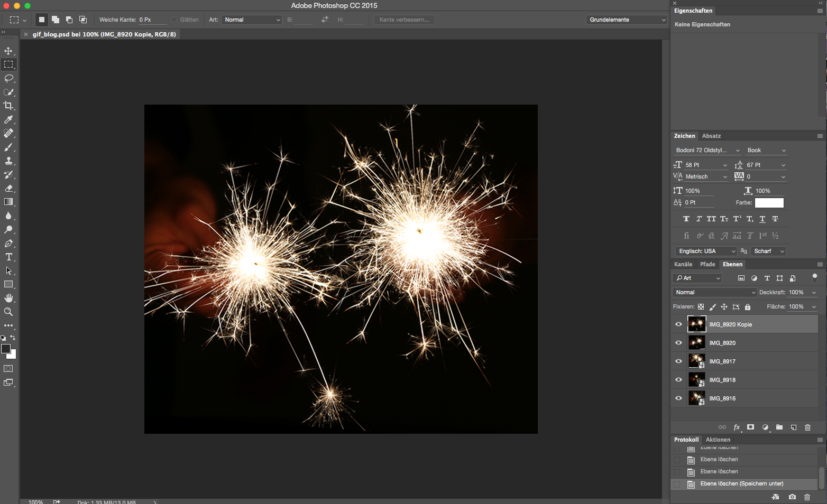
Task: Create new snapshot camera icon in Protokoll
Action: point(792,497)
